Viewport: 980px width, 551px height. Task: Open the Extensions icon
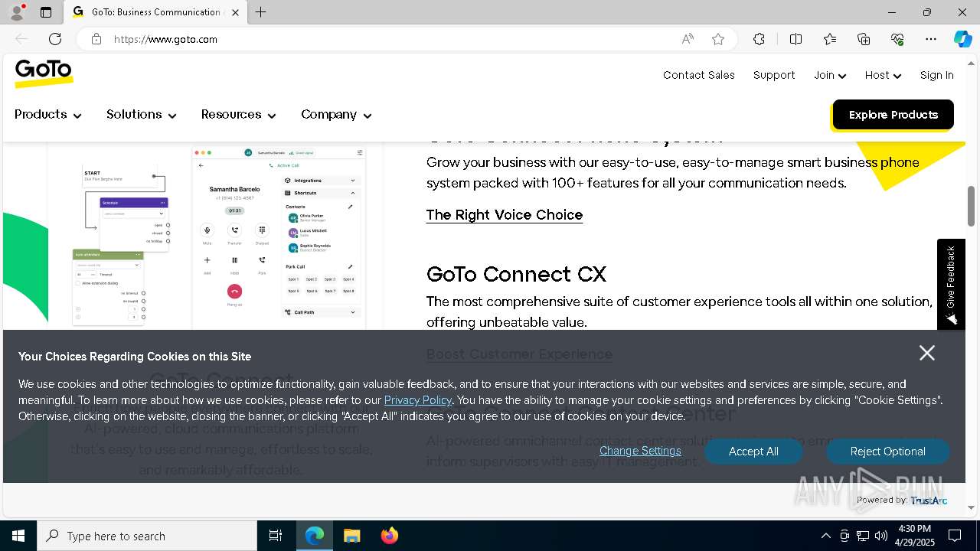(759, 39)
